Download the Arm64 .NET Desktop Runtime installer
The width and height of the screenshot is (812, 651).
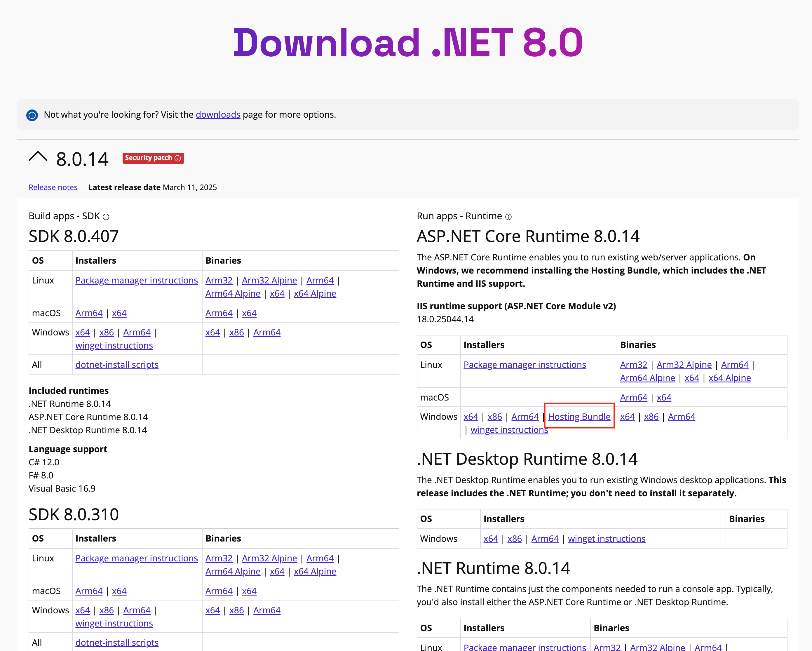pyautogui.click(x=545, y=539)
